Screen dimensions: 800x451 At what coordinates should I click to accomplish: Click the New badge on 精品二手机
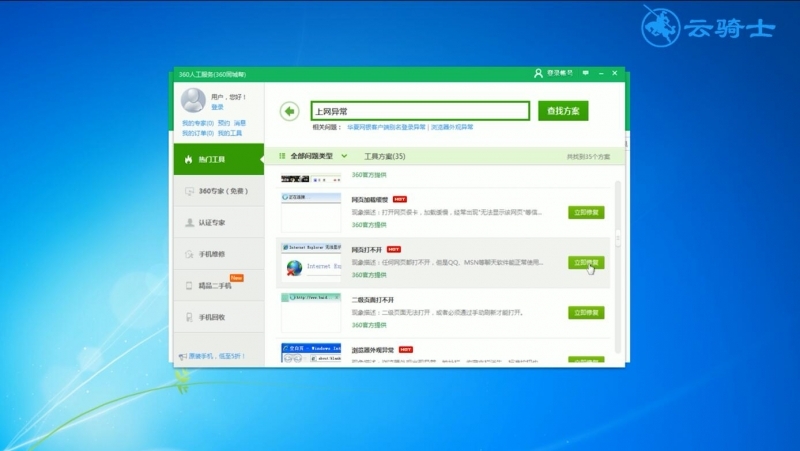click(x=236, y=278)
